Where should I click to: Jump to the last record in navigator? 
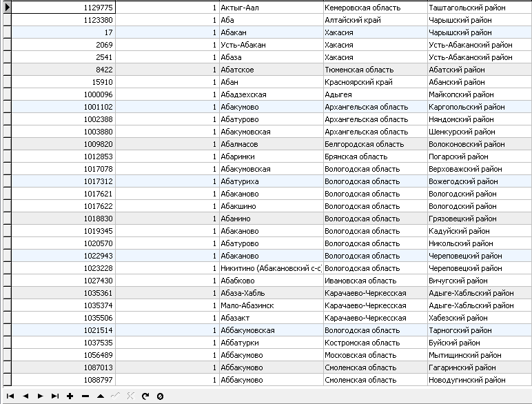(x=55, y=396)
